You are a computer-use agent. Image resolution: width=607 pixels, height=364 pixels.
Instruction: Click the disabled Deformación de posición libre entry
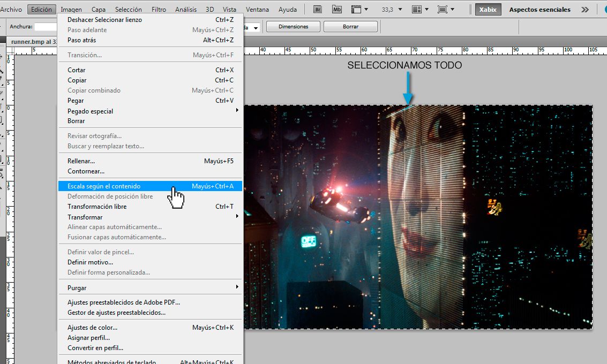tap(150, 196)
